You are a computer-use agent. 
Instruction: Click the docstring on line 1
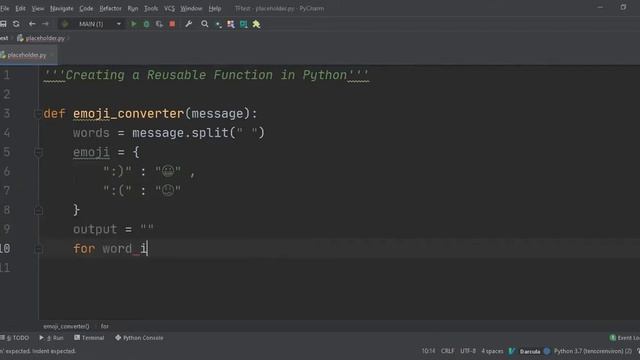coord(206,75)
